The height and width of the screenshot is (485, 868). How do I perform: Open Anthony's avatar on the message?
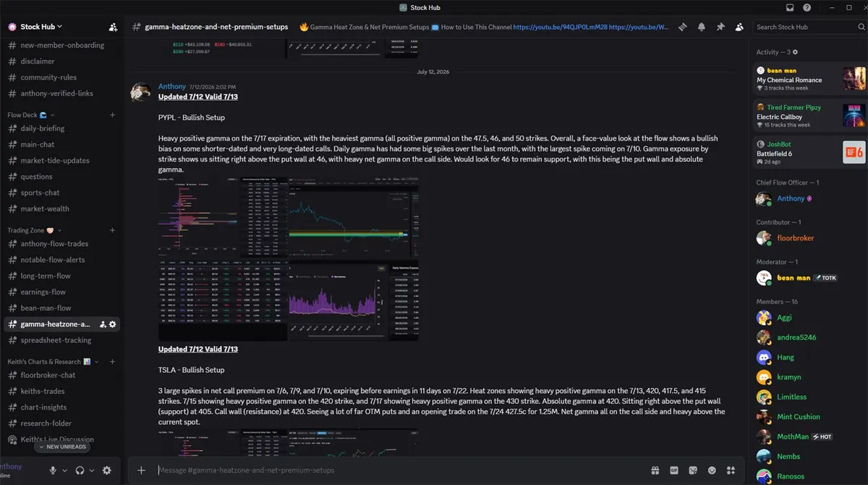click(x=140, y=92)
